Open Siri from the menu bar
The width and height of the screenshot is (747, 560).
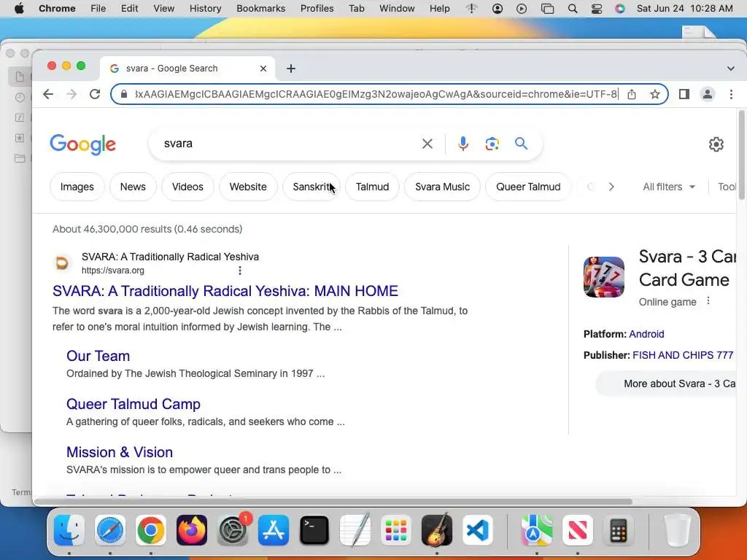click(x=620, y=9)
